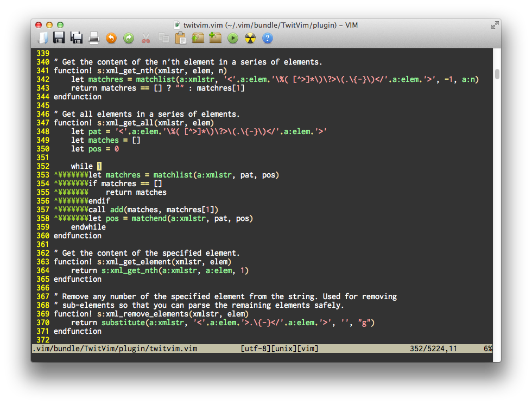Click the vertical scrollbar thumb
The width and height of the screenshot is (532, 405).
(497, 74)
